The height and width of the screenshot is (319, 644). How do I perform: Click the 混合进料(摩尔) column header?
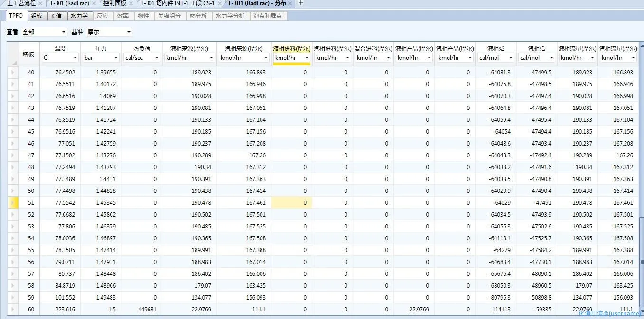(x=373, y=48)
